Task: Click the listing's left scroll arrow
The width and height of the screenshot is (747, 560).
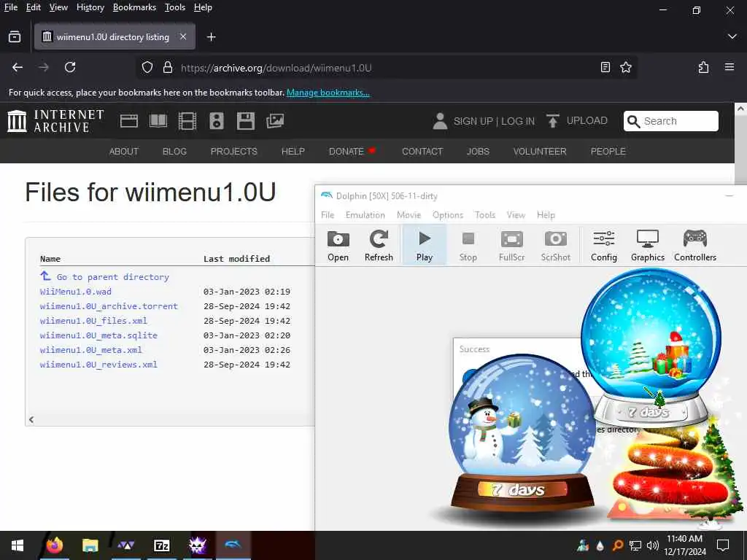Action: 31,419
